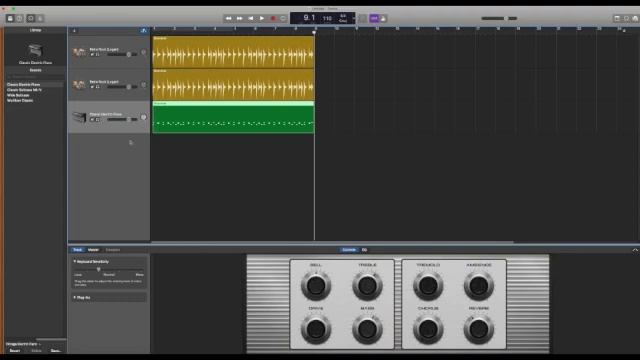Screen dimensions: 640x360
Task: Click the Bell knob
Action: (316, 286)
